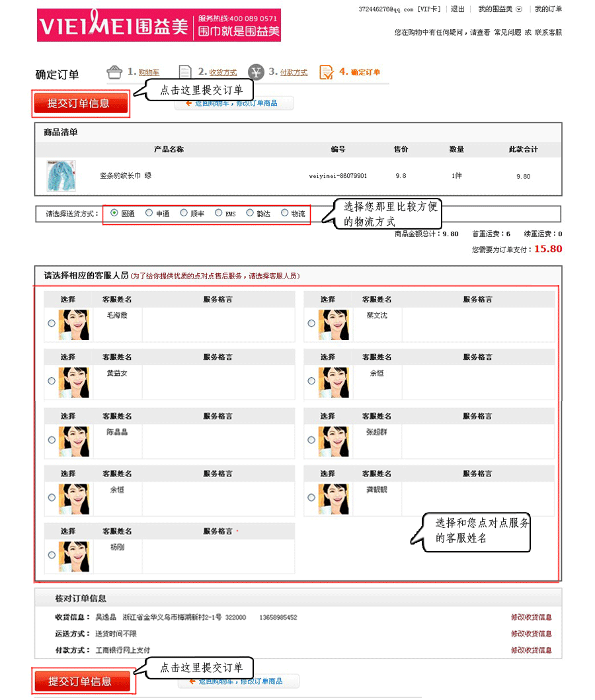This screenshot has width=595, height=700.
Task: Choose the EMS shipping radio button
Action: pos(219,213)
